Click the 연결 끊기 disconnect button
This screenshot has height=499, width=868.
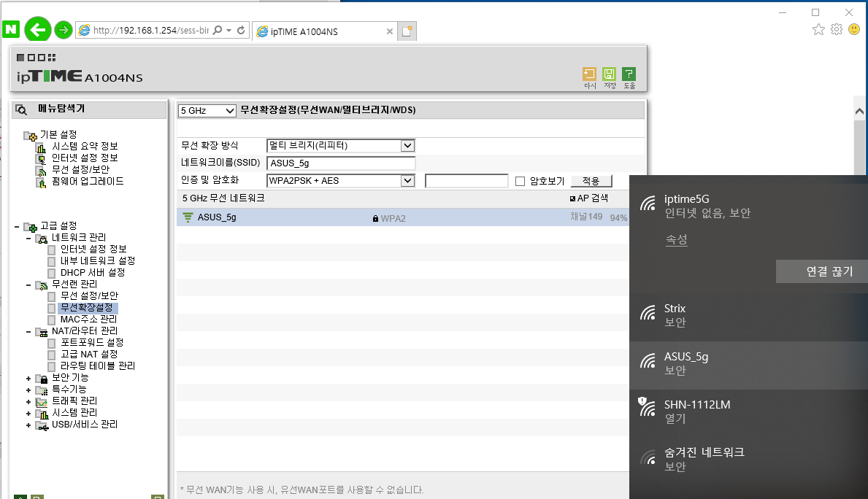pyautogui.click(x=822, y=271)
